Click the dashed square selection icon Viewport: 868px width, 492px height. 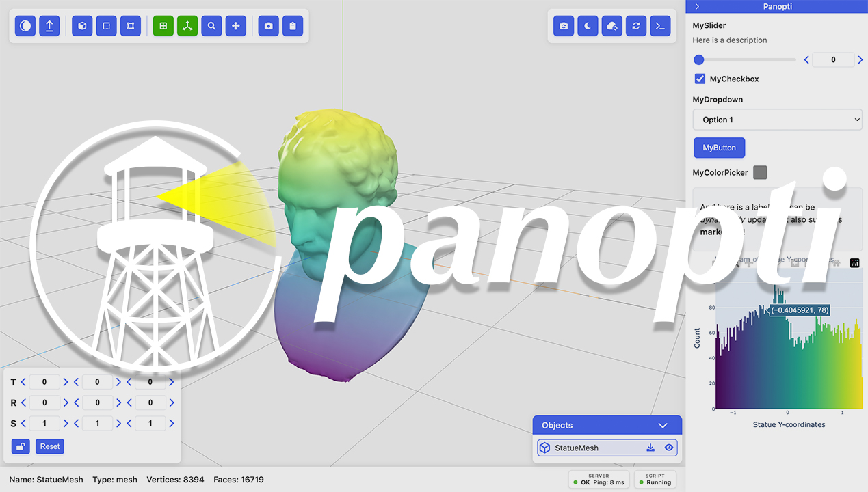tap(106, 26)
